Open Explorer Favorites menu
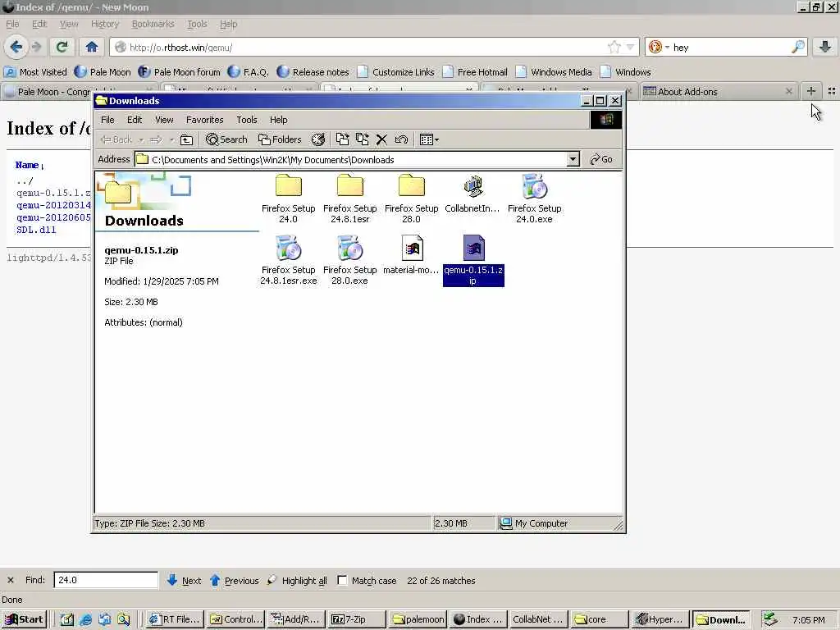840x630 pixels. click(204, 120)
